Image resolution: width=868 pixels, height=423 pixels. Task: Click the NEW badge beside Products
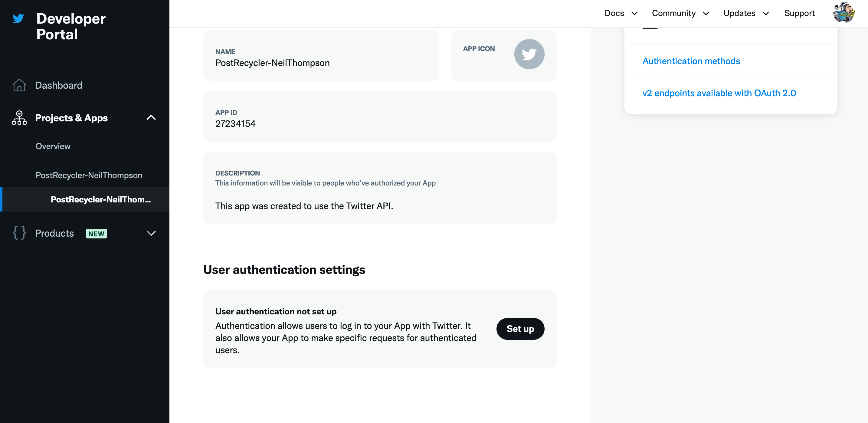tap(97, 234)
